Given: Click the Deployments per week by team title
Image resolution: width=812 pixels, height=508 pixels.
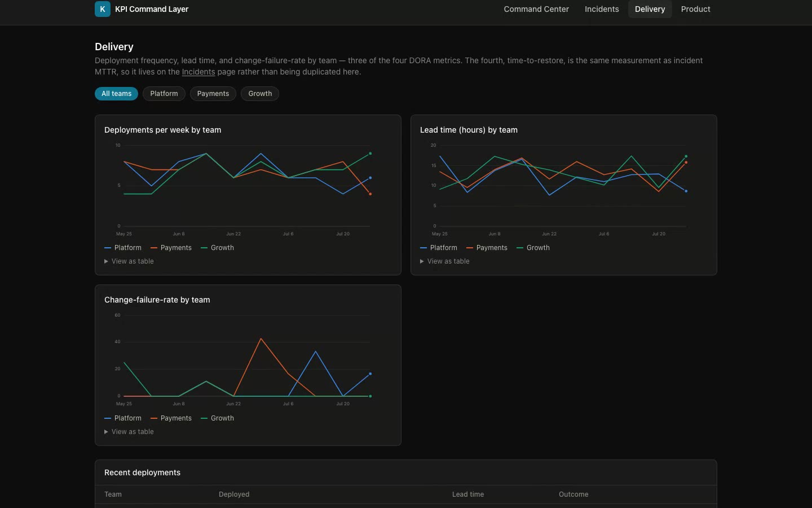Looking at the screenshot, I should coord(162,130).
